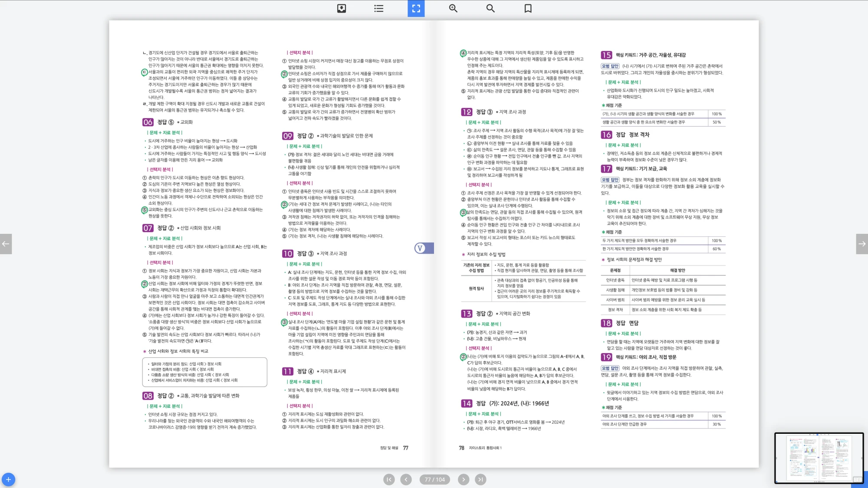Bookmark the current page
Viewport: 868px width, 488px height.
click(x=528, y=8)
